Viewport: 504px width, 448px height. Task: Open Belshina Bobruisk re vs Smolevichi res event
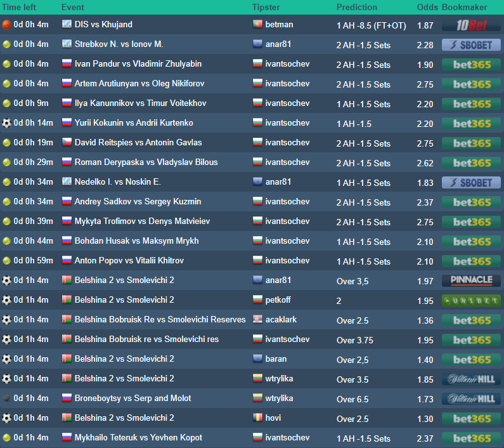click(146, 339)
